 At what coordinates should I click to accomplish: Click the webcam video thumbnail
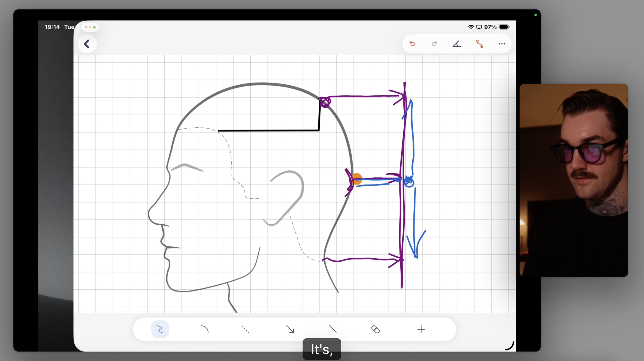tap(574, 180)
